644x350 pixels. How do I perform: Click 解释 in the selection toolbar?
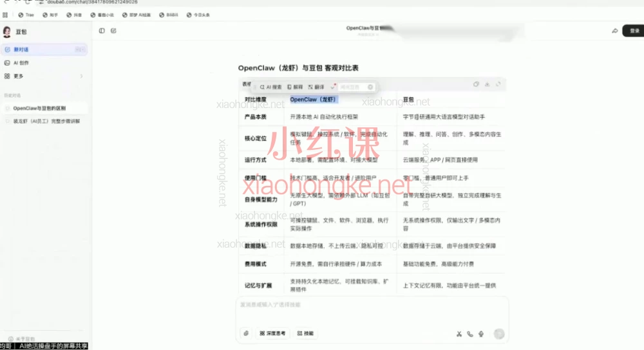[295, 87]
